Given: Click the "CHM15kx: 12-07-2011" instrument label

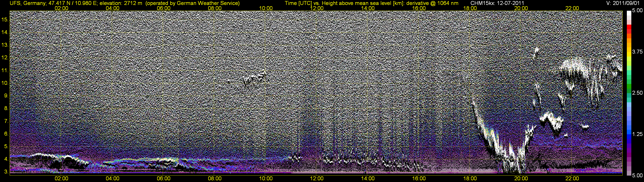Looking at the screenshot, I should (x=497, y=3).
